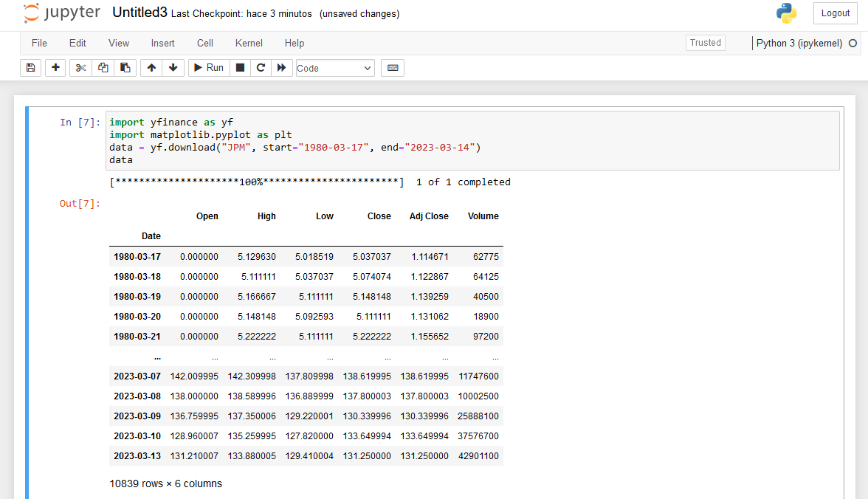The height and width of the screenshot is (499, 868).
Task: Check kernel status via kernel indicator circle
Action: click(852, 44)
